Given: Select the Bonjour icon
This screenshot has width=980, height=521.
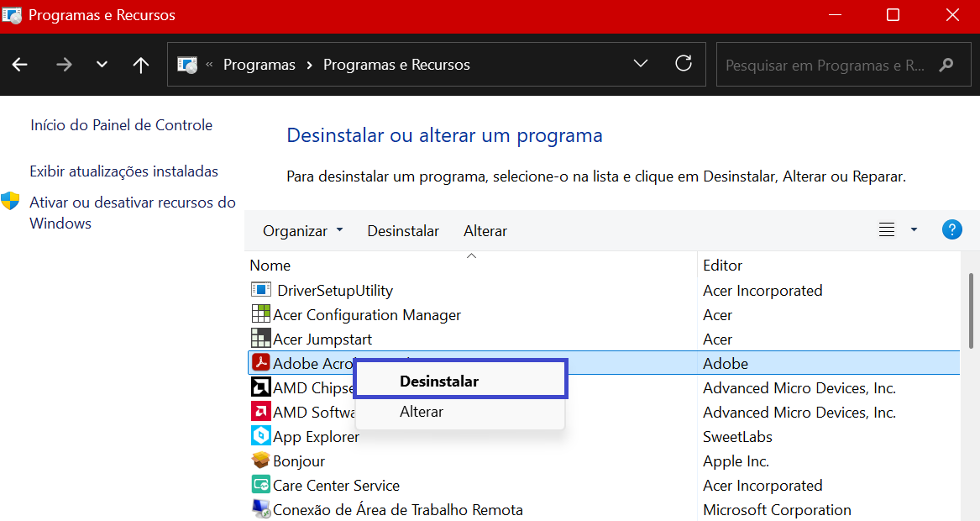Looking at the screenshot, I should pos(260,460).
